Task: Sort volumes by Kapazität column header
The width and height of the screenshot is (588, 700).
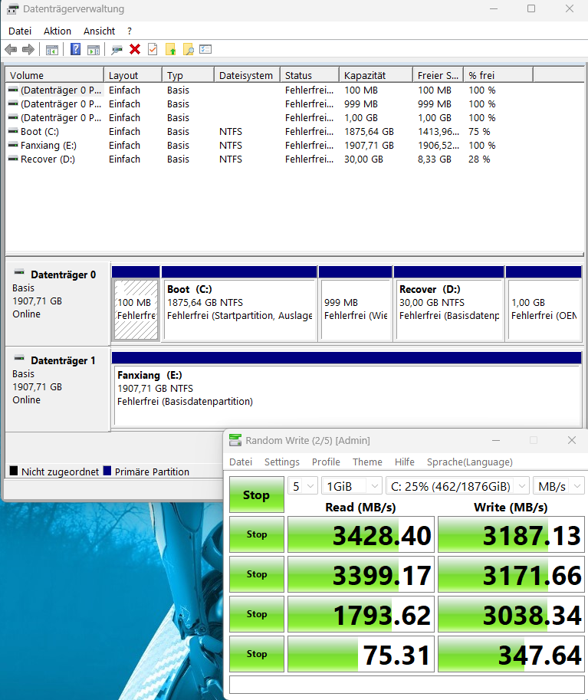Action: click(x=365, y=75)
